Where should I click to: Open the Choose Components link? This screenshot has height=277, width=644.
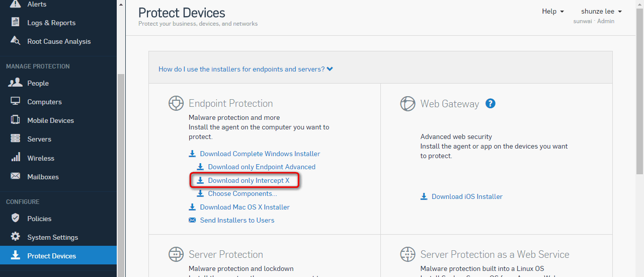tap(243, 193)
